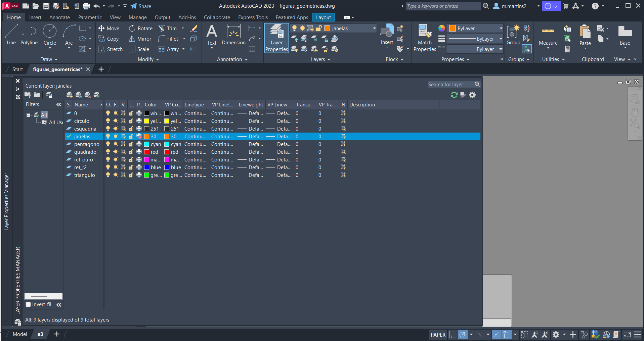Switch to the Parametric tab
This screenshot has height=341, width=644.
[x=90, y=17]
